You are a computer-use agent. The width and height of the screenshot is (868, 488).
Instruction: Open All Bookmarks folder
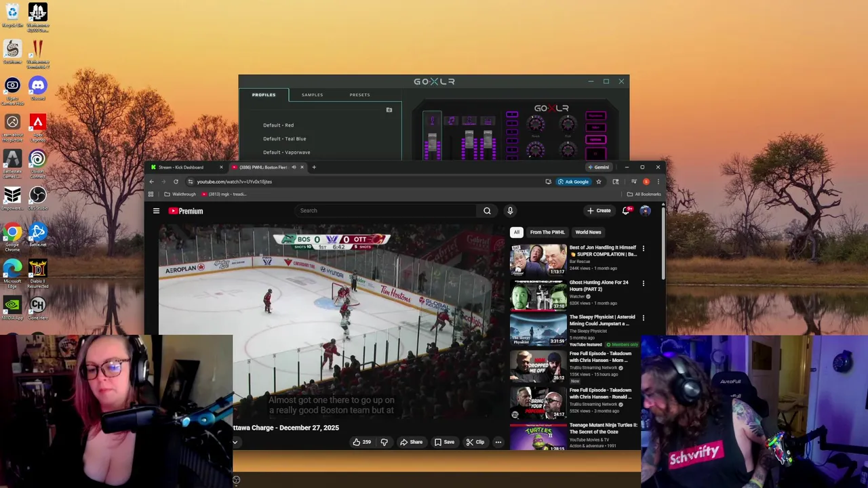coord(644,194)
